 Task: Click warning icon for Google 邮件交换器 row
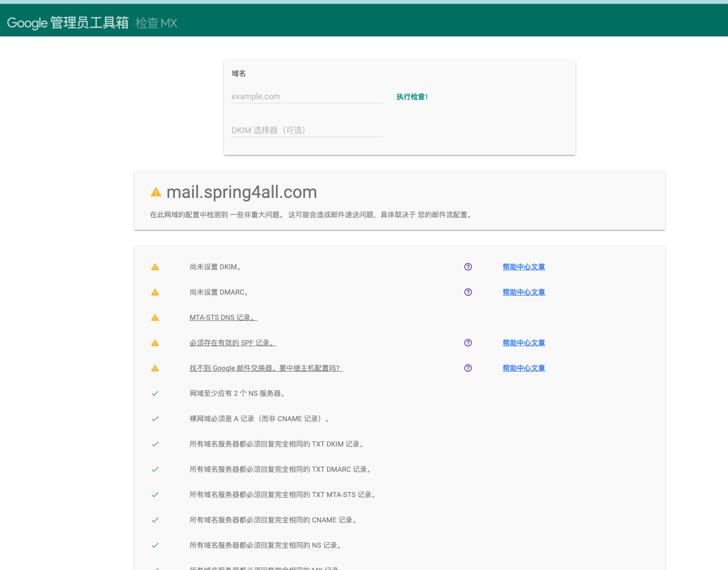tap(155, 368)
